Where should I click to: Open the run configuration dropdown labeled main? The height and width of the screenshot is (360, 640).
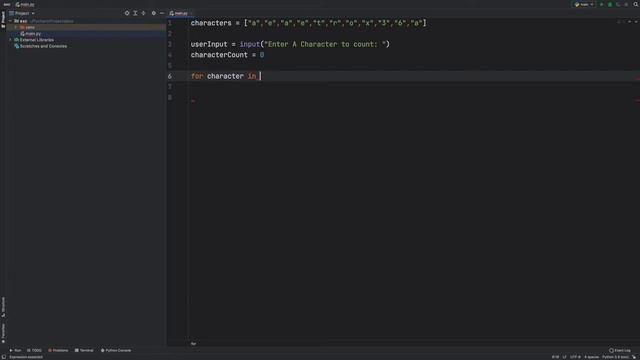[x=584, y=4]
